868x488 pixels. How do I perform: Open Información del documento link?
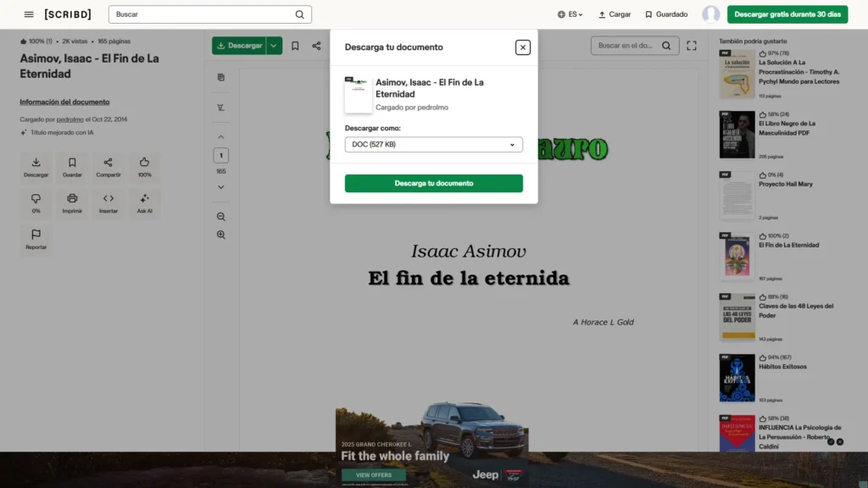pos(64,102)
